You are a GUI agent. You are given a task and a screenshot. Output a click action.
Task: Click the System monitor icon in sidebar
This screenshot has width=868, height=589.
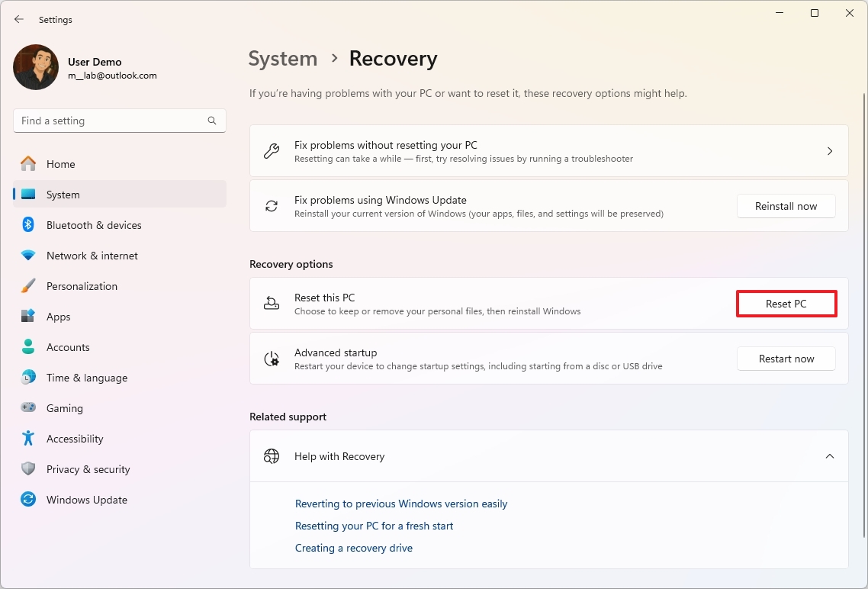[28, 195]
